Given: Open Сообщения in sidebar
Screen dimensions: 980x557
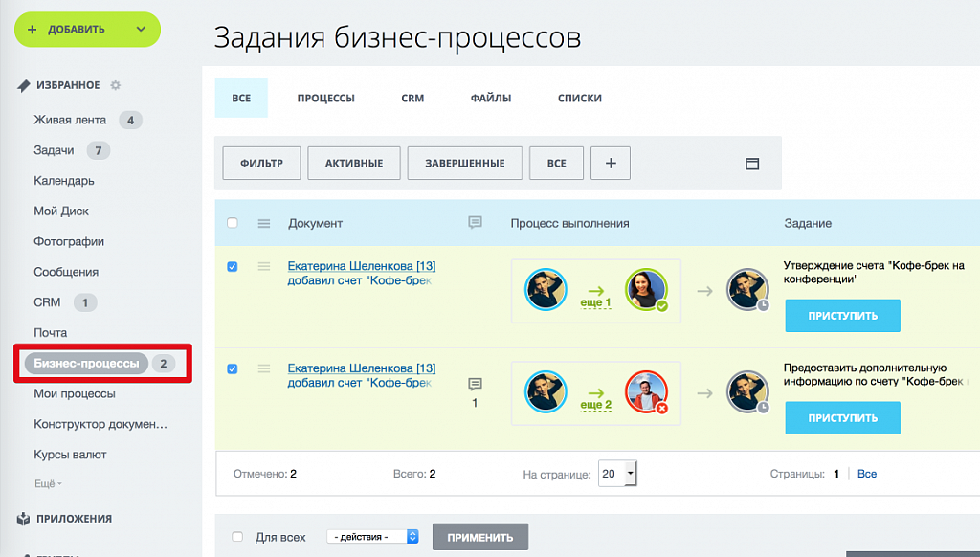Looking at the screenshot, I should 66,272.
